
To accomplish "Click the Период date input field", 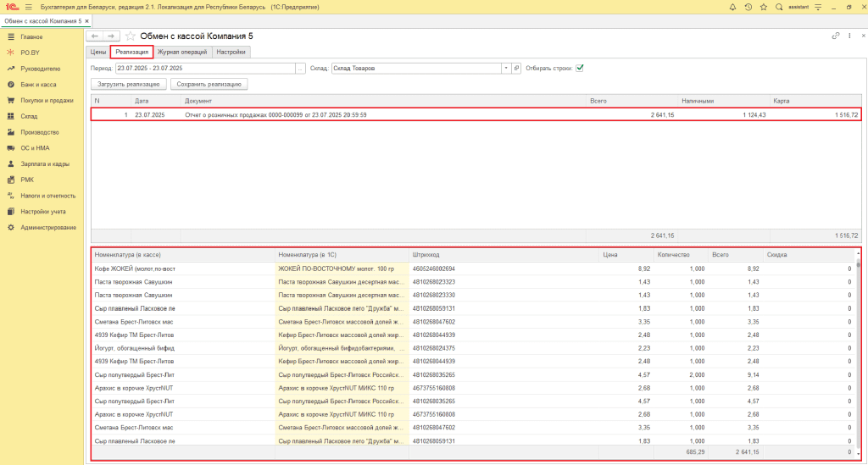I will pyautogui.click(x=205, y=68).
